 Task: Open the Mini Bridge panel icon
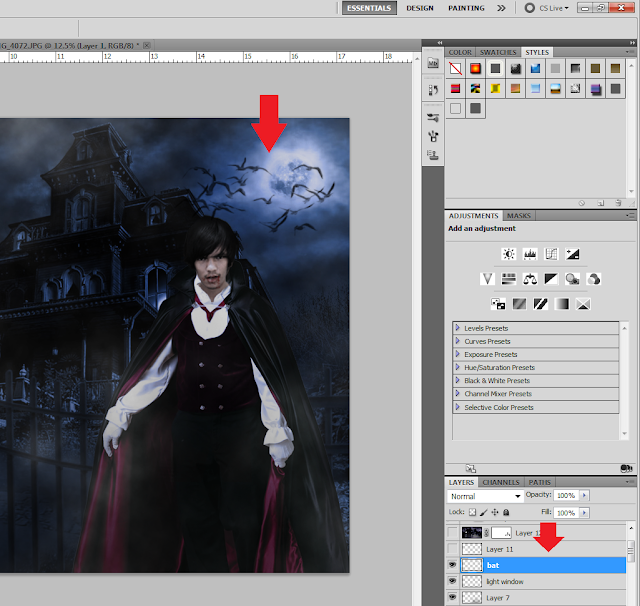coord(433,63)
